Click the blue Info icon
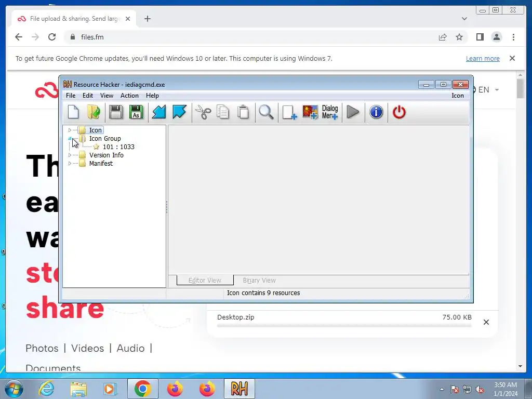The image size is (532, 399). click(x=376, y=112)
